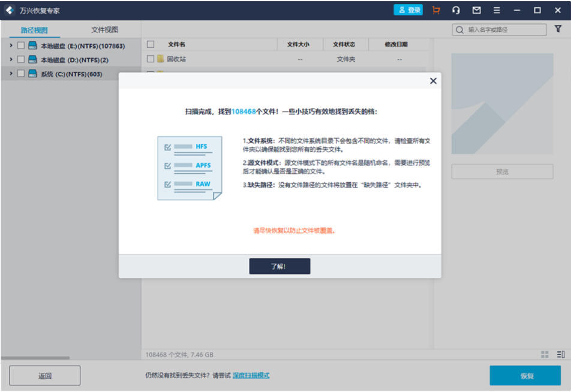Open the feedback mail icon

point(476,10)
